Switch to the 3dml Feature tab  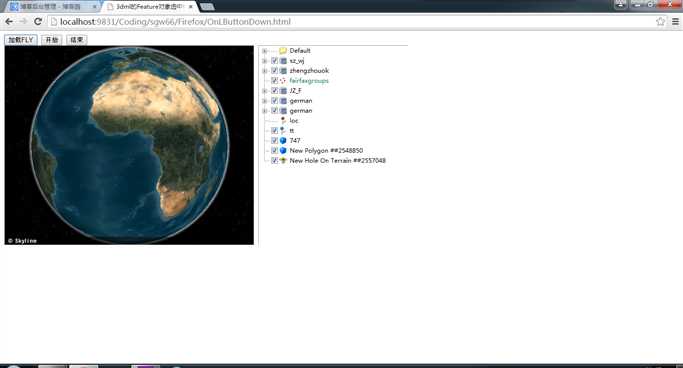click(x=149, y=7)
